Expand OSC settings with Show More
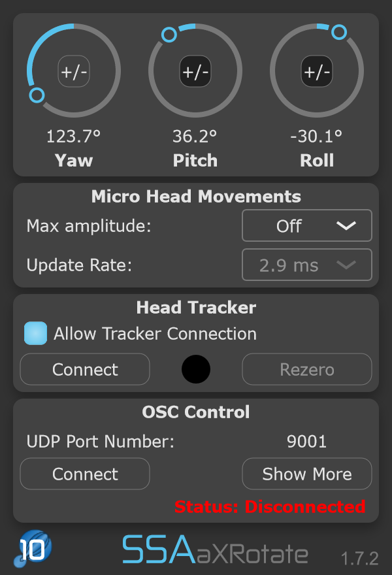The height and width of the screenshot is (575, 392). point(307,474)
